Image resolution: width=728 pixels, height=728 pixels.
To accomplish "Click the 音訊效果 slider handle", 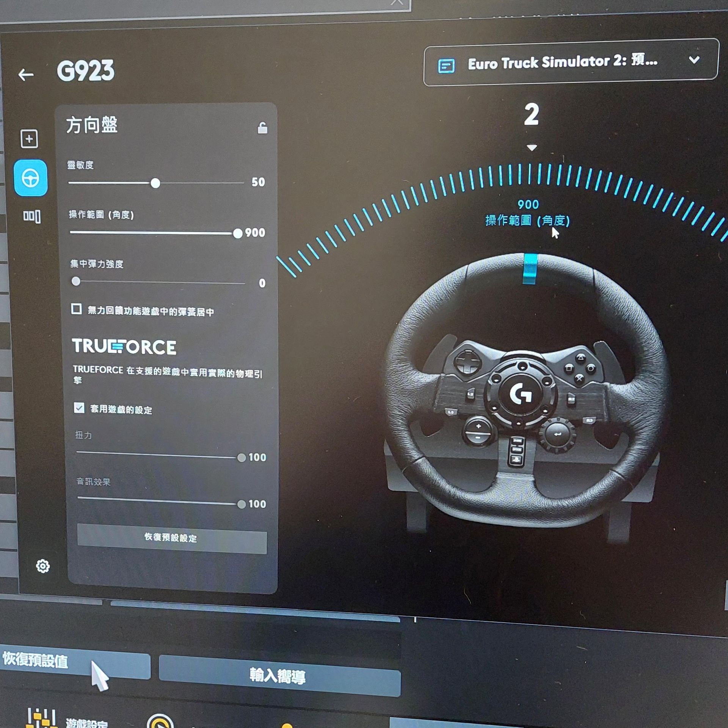I will 242,504.
